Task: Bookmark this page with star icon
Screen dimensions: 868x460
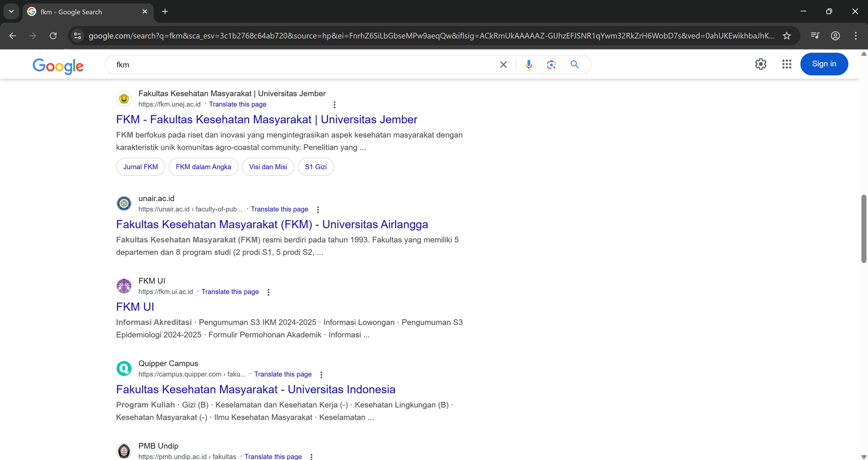Action: click(787, 36)
